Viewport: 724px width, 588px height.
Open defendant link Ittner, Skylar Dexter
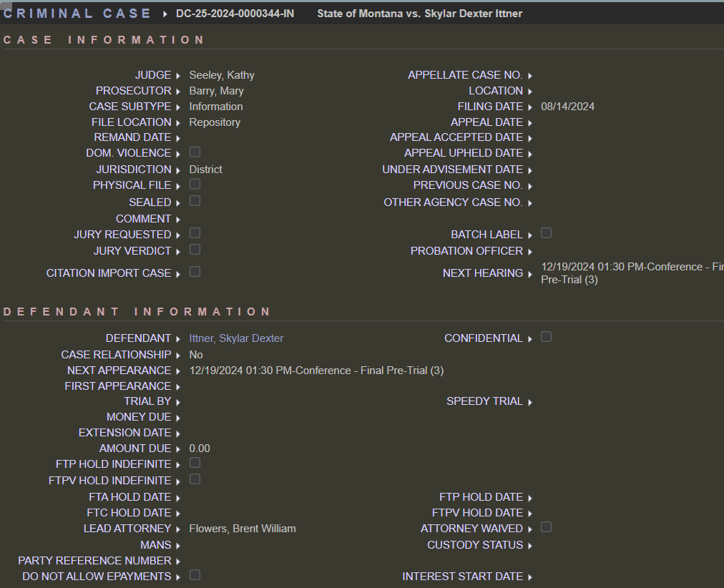click(236, 338)
